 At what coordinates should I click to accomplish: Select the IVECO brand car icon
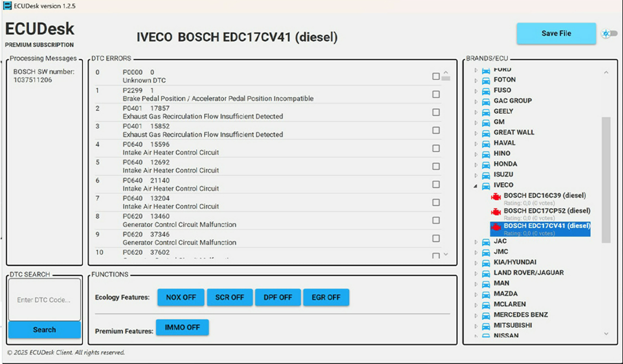pos(486,186)
